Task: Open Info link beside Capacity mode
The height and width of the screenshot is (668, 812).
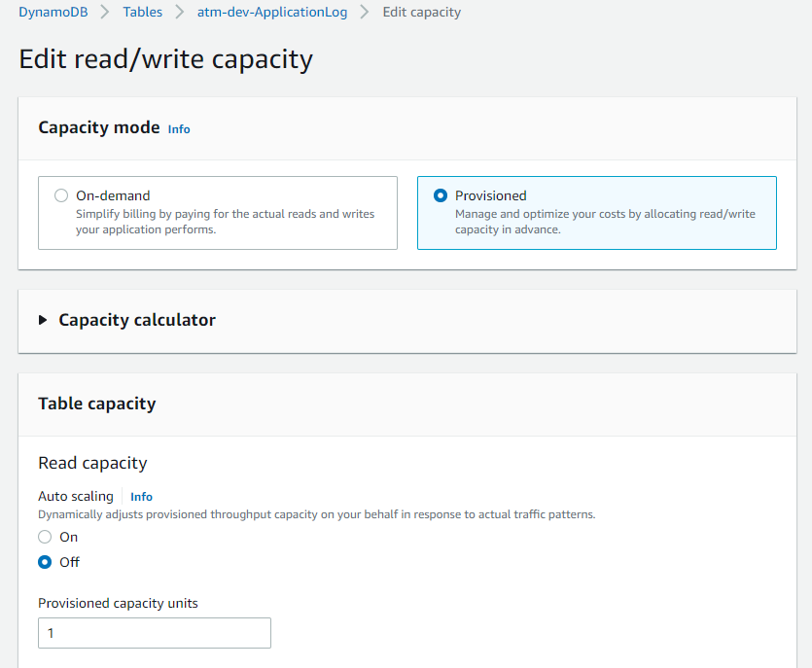Action: 179,128
